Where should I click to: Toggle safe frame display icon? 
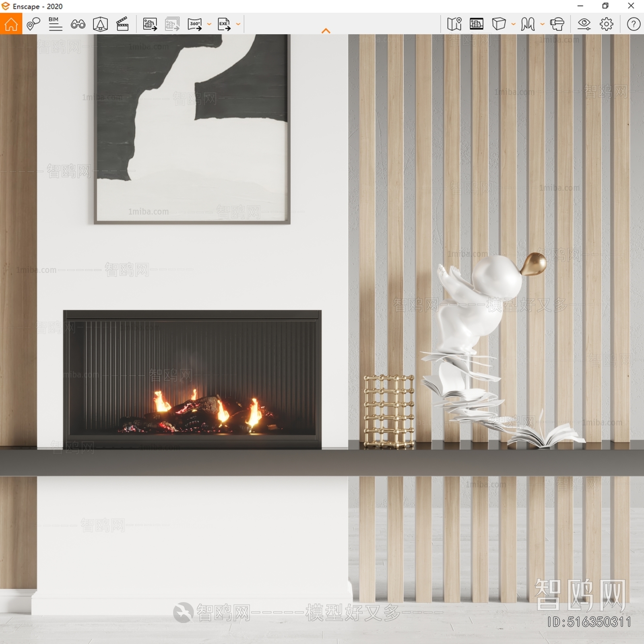pos(477,24)
